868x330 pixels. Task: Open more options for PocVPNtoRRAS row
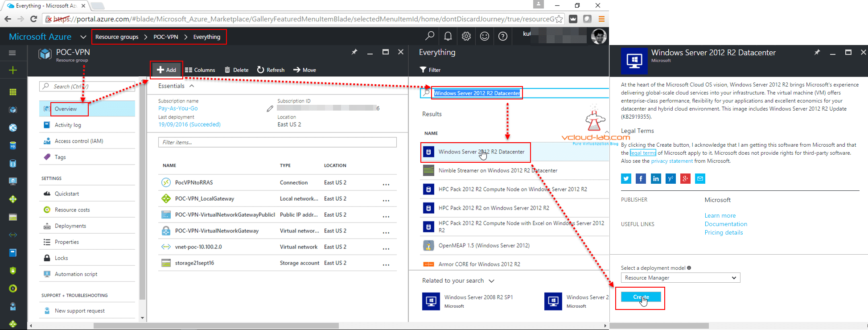[386, 184]
